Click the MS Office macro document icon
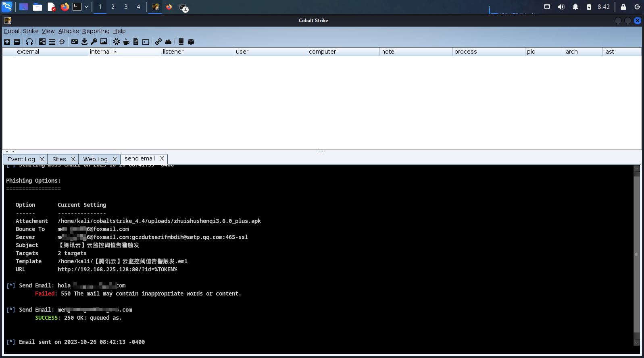This screenshot has width=644, height=358. tap(136, 42)
